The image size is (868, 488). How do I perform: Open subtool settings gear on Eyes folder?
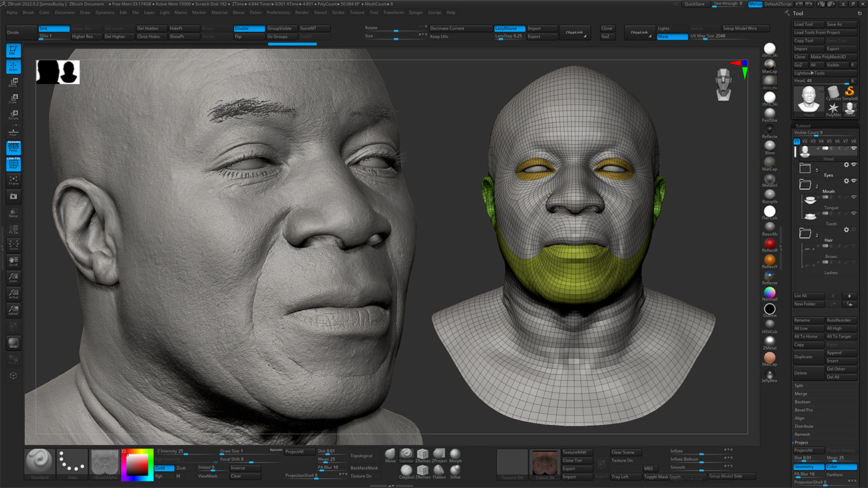coord(847,164)
